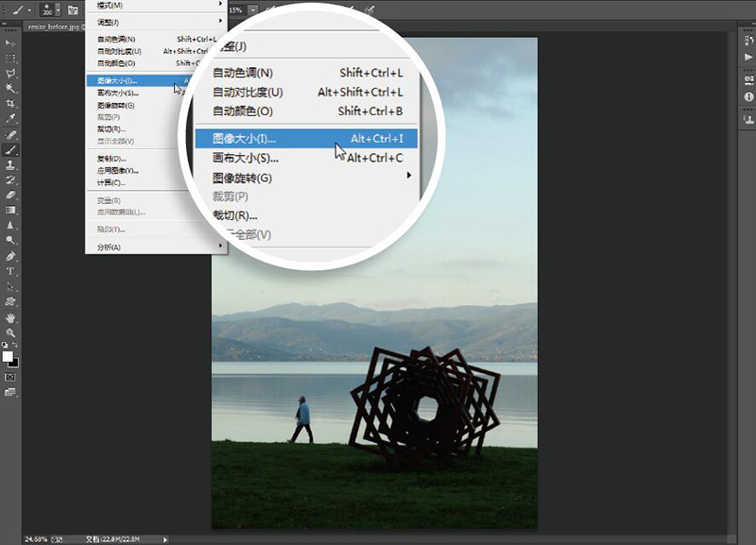Select the Brush tool in the toolbar

pos(11,149)
